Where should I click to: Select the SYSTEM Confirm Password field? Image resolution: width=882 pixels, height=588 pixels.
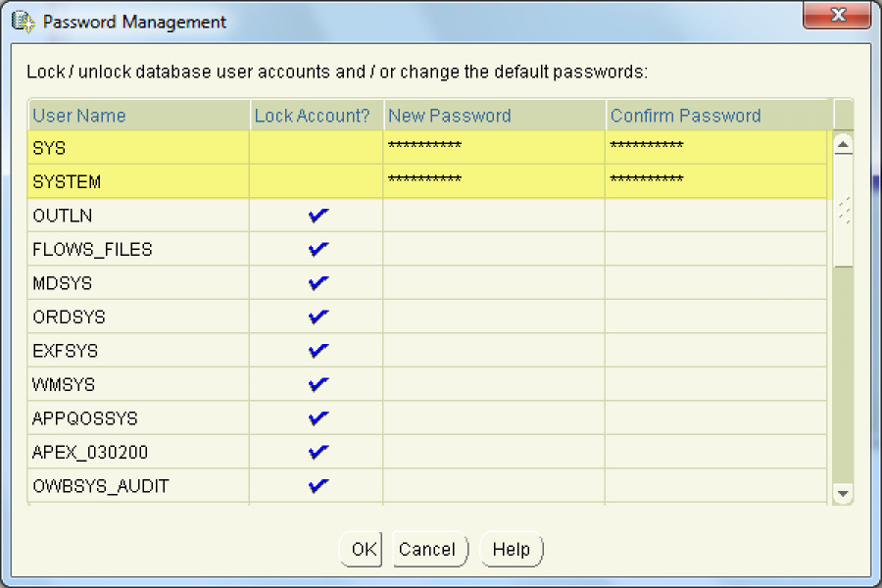pyautogui.click(x=717, y=181)
